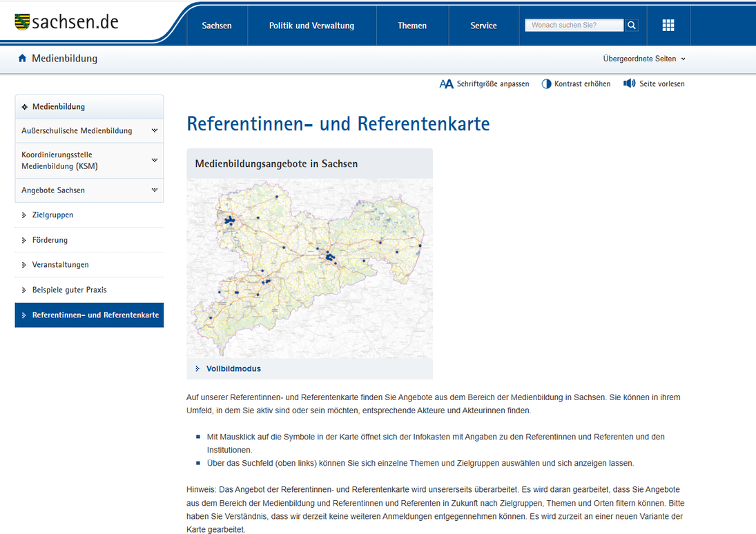Click the compass icon next to Medienbildung sidebar entry
The height and width of the screenshot is (534, 756).
23,107
